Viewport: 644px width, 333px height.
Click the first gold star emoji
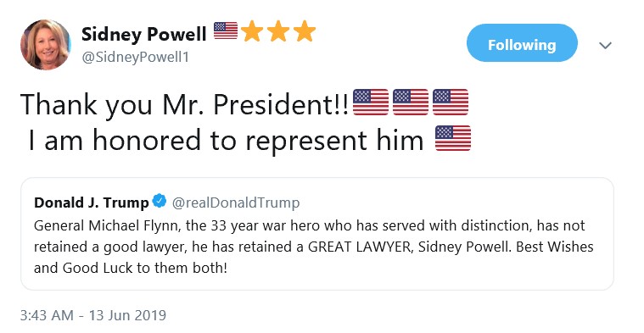click(252, 31)
